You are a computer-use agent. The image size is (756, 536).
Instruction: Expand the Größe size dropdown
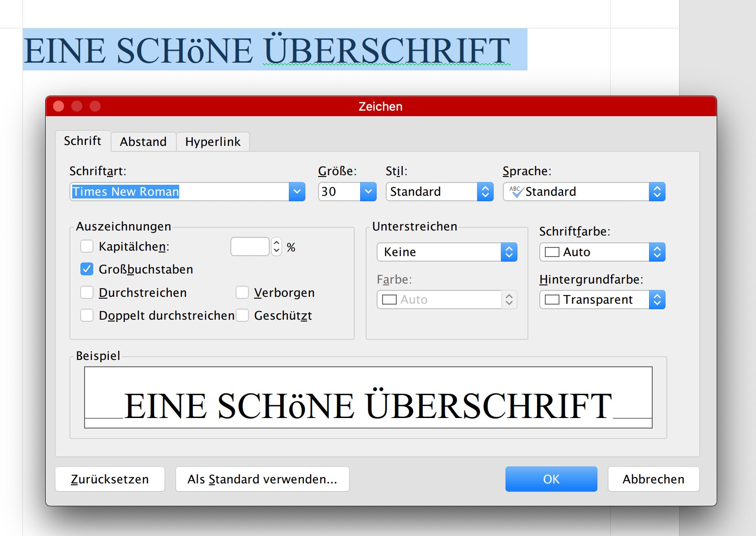tap(368, 192)
